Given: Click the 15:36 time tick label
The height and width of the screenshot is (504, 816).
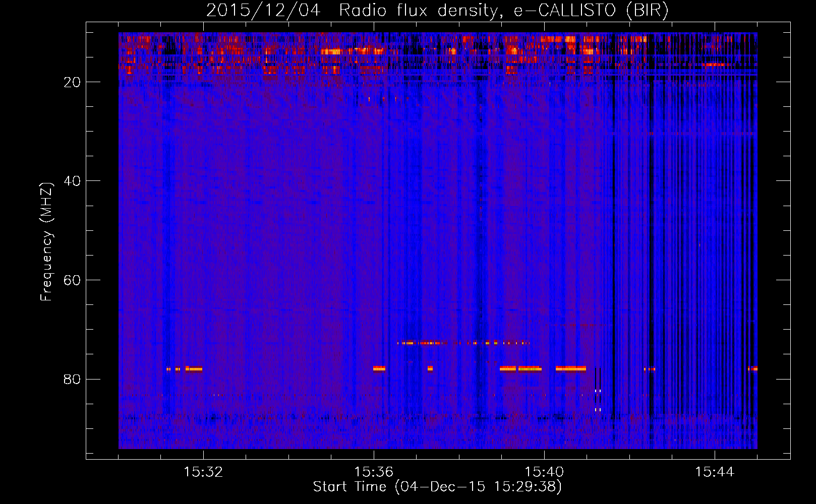Looking at the screenshot, I should 374,472.
